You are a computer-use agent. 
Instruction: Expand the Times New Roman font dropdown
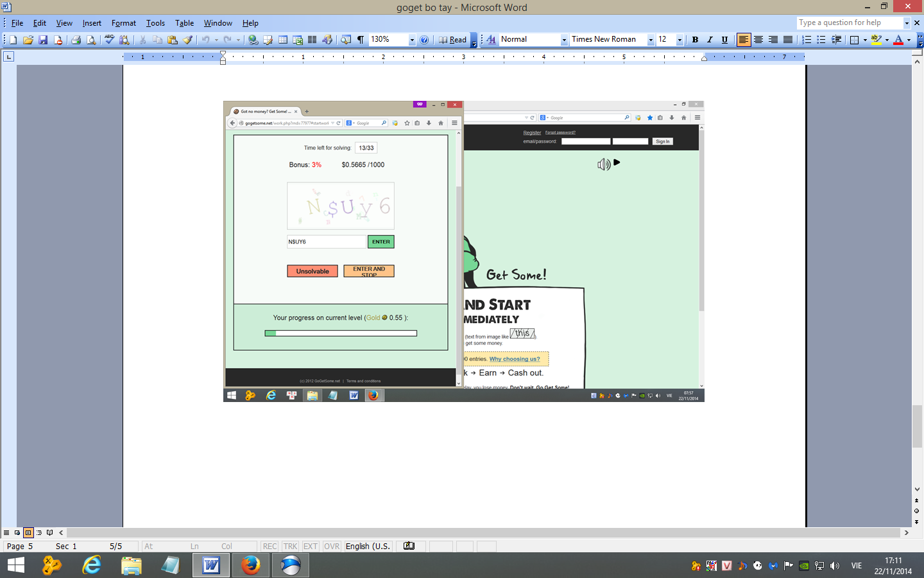coord(651,40)
